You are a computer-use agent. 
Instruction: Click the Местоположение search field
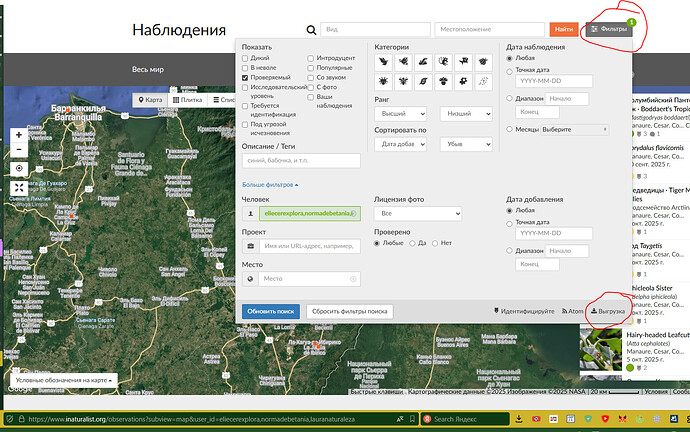[490, 29]
